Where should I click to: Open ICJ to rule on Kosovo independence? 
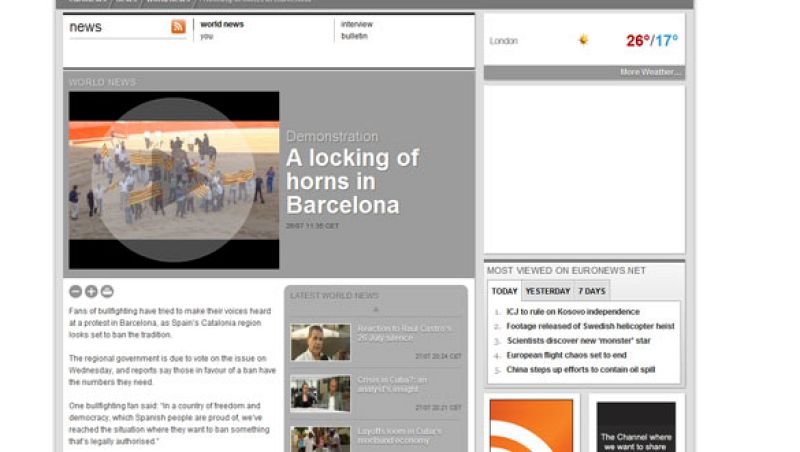[573, 312]
